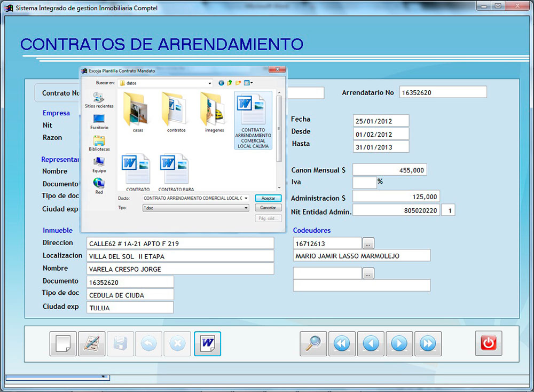Click the file list vertical scrollbar
534x392 pixels.
(279, 128)
